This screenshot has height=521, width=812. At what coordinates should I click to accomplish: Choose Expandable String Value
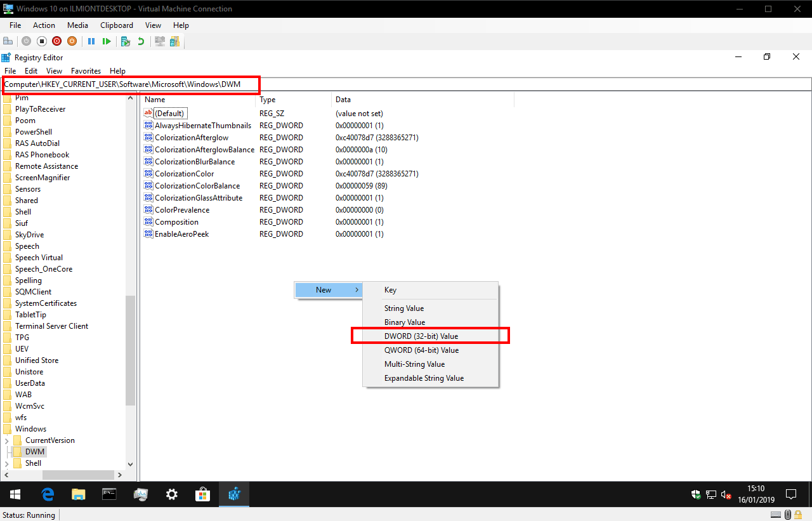(x=431, y=378)
